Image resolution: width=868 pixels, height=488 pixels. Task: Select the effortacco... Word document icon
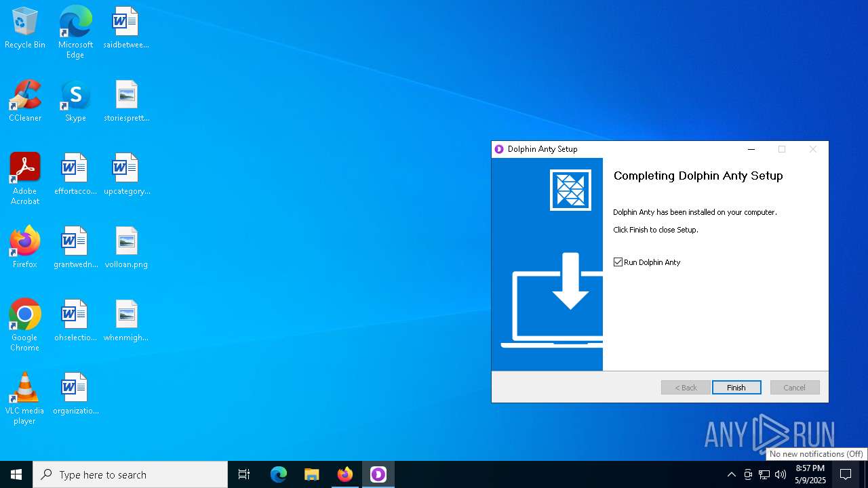(x=75, y=175)
